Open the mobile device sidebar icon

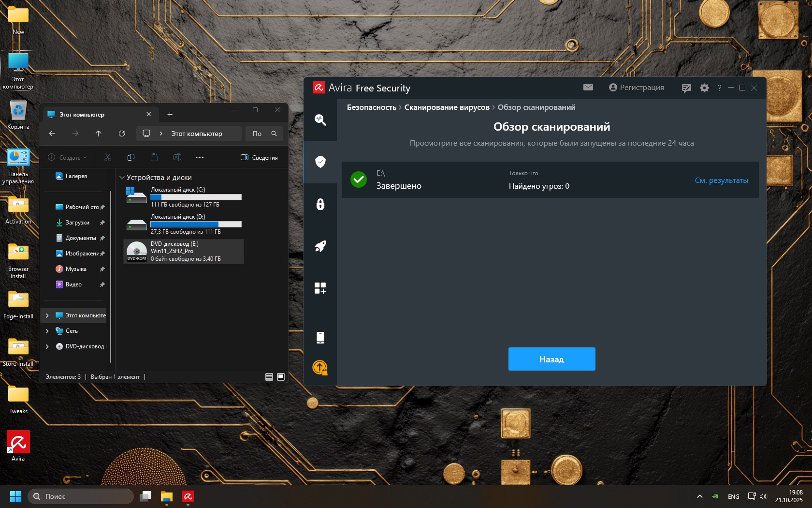pyautogui.click(x=320, y=337)
